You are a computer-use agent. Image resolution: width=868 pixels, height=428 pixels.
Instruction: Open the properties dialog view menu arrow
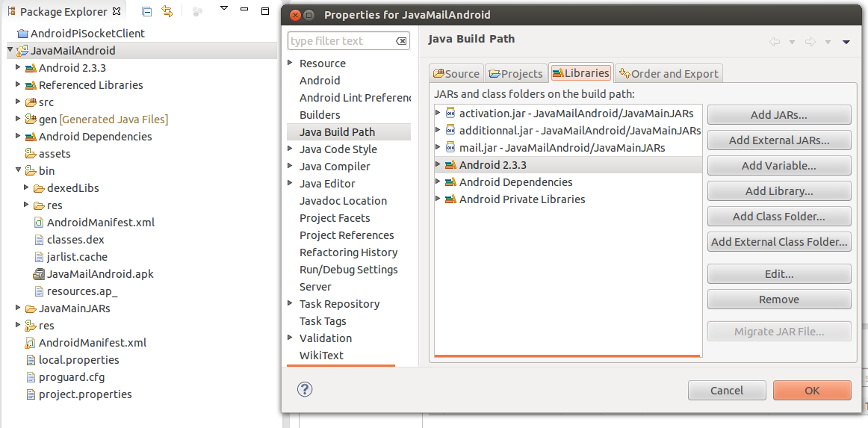[x=846, y=42]
